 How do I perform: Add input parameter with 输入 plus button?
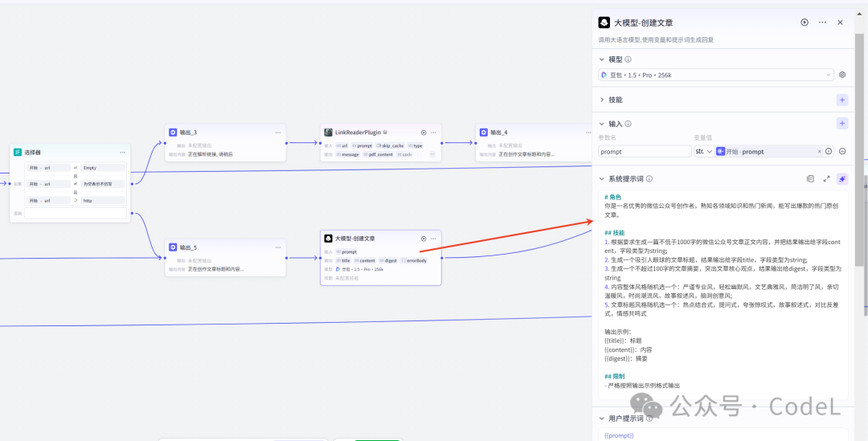[x=842, y=124]
